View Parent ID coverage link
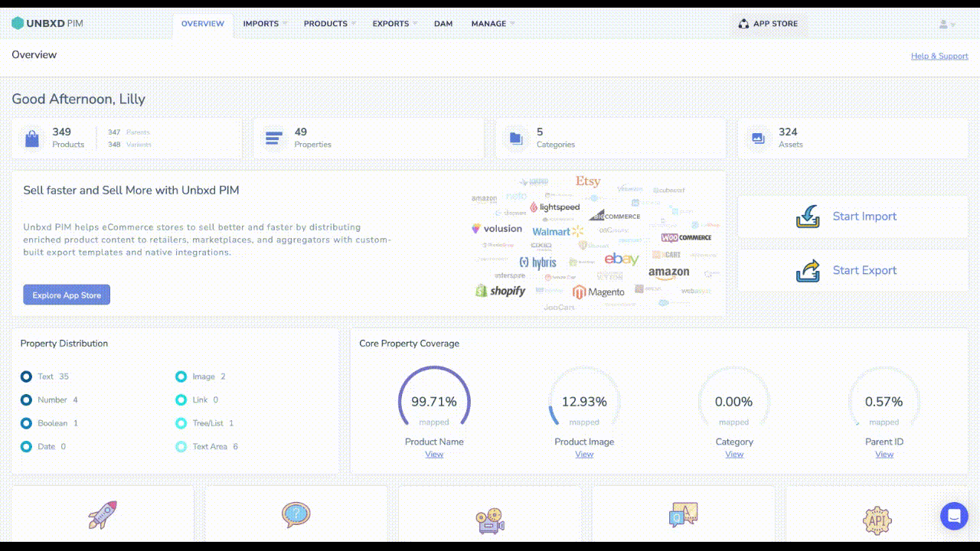The height and width of the screenshot is (551, 980). coord(884,455)
